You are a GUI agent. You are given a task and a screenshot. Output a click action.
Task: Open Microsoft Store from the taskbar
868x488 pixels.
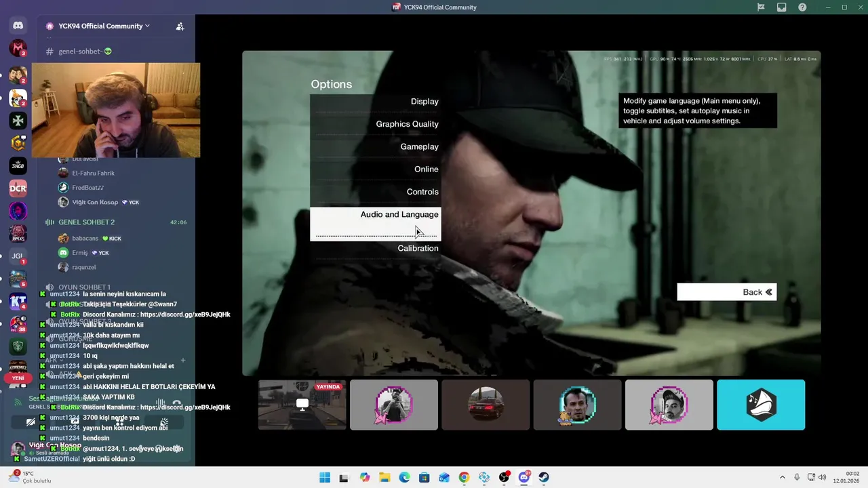pos(424,477)
